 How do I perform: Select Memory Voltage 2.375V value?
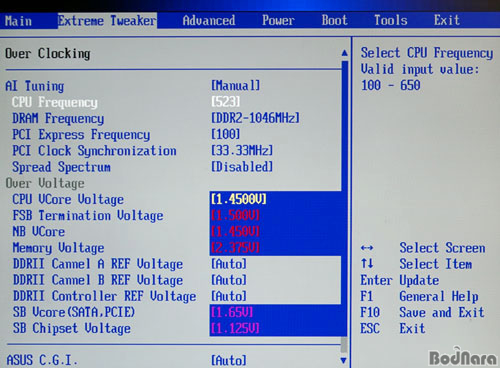(235, 248)
